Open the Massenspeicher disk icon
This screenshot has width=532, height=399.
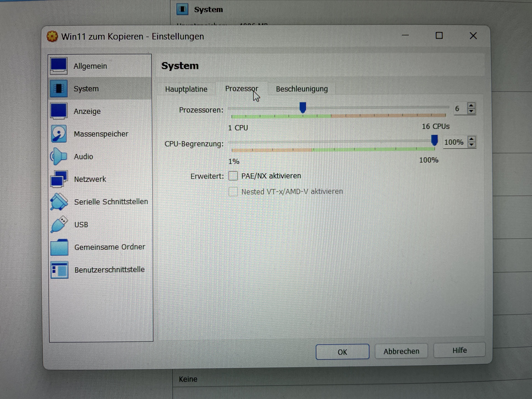pos(58,134)
